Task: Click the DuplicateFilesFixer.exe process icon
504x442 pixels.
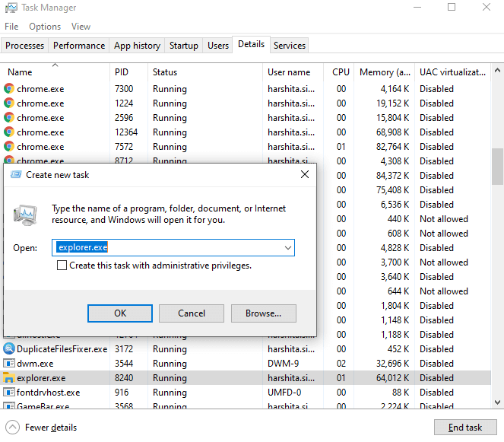Action: pyautogui.click(x=9, y=349)
